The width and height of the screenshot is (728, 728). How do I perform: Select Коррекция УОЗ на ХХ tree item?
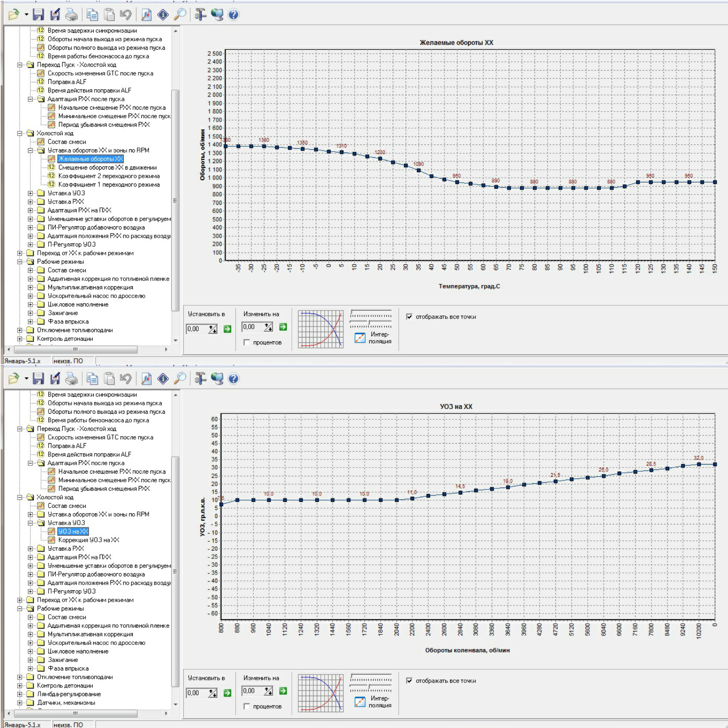pos(88,540)
